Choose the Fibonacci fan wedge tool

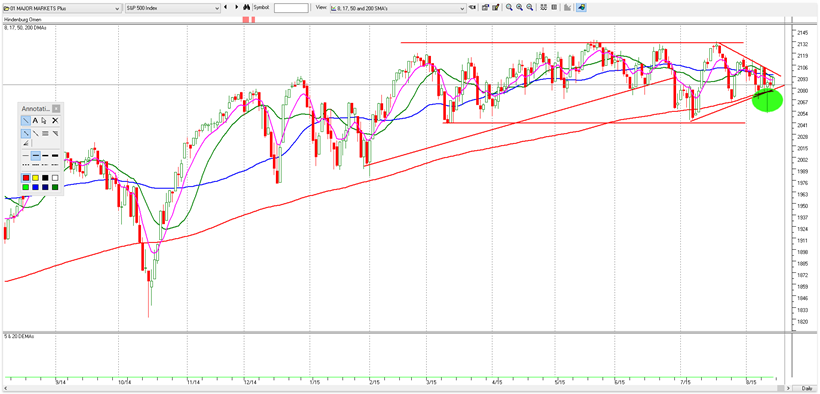[55, 133]
